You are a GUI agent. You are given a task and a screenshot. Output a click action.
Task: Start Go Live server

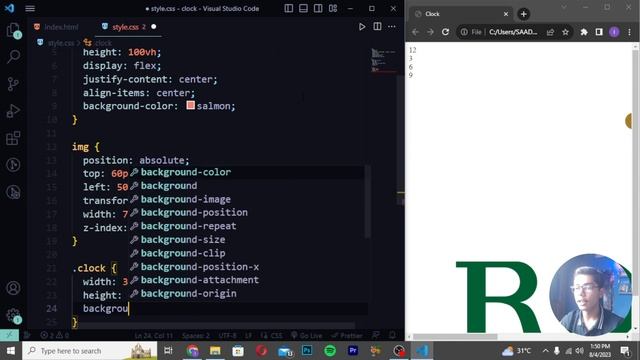(306, 336)
